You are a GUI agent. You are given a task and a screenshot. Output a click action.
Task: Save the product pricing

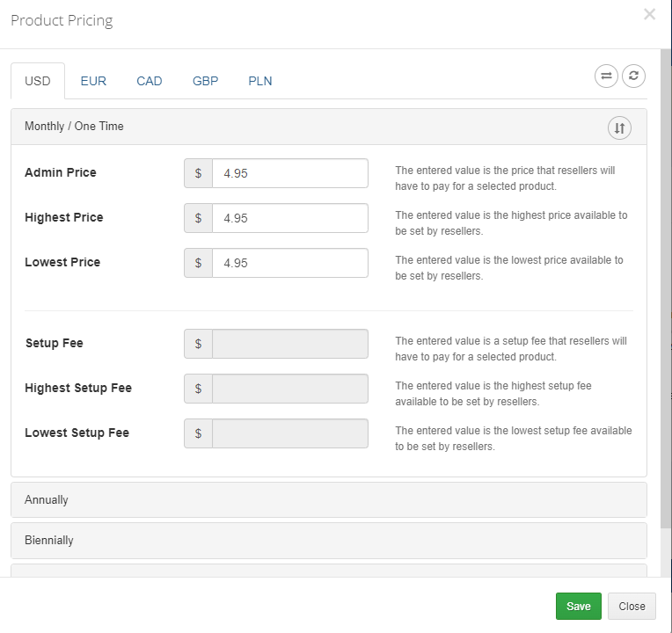[x=579, y=606]
